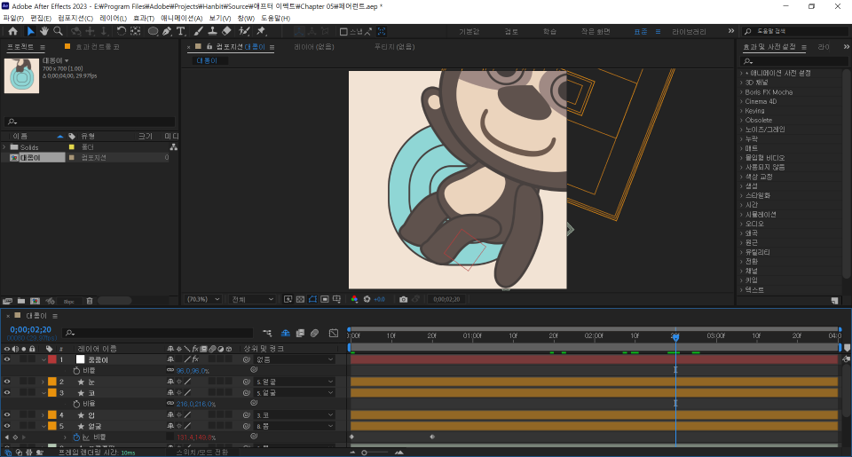Viewport: 852px width, 457px height.
Task: Click the timeline layer search field
Action: click(158, 333)
